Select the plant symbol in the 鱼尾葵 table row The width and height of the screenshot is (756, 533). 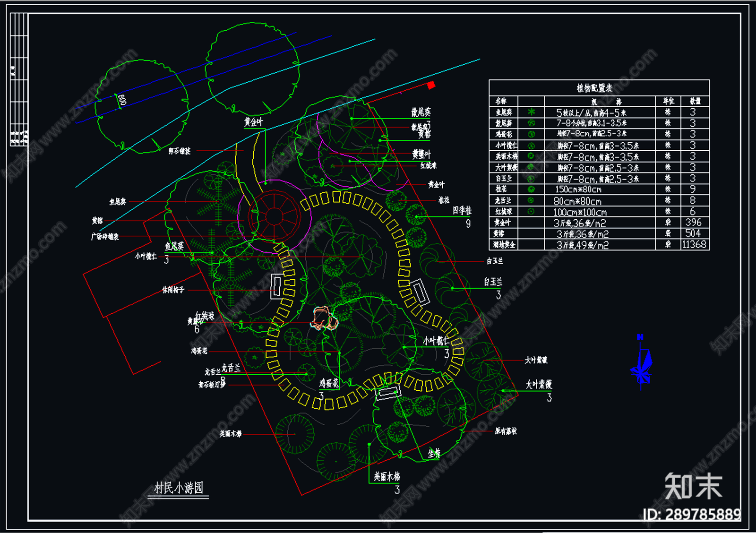[x=532, y=112]
